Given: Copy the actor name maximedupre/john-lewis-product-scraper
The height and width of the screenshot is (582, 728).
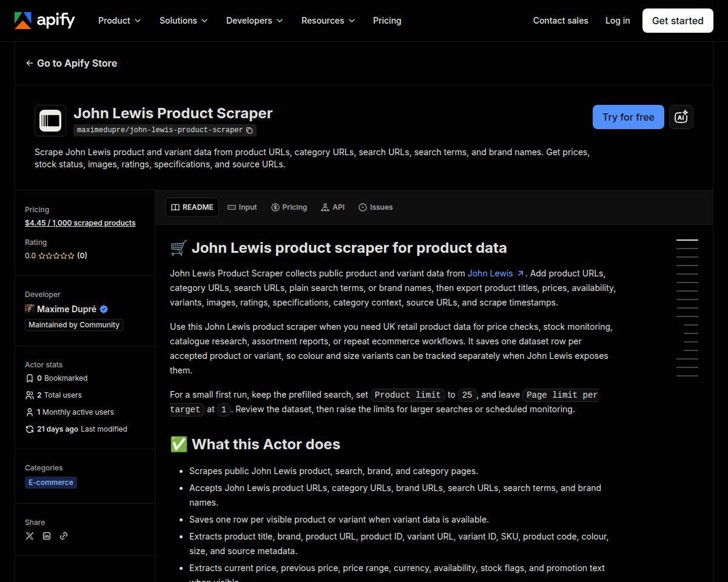Looking at the screenshot, I should tap(249, 130).
